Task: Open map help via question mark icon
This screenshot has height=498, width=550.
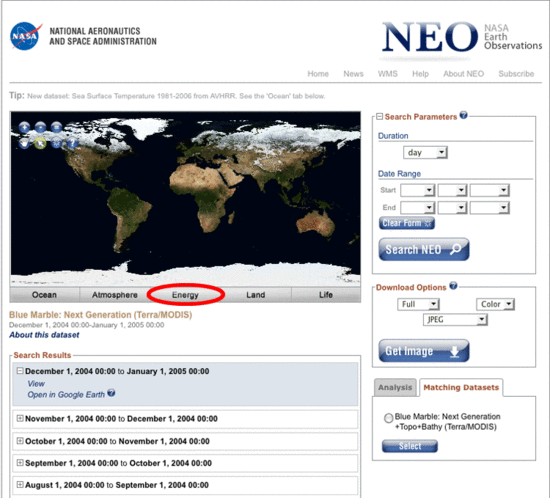Action: [72, 143]
